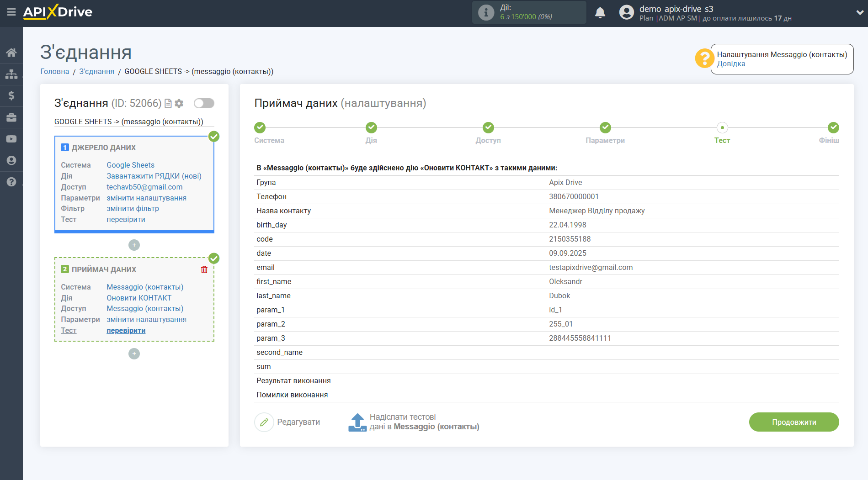Click the notification bell icon
This screenshot has height=480, width=868.
point(600,13)
